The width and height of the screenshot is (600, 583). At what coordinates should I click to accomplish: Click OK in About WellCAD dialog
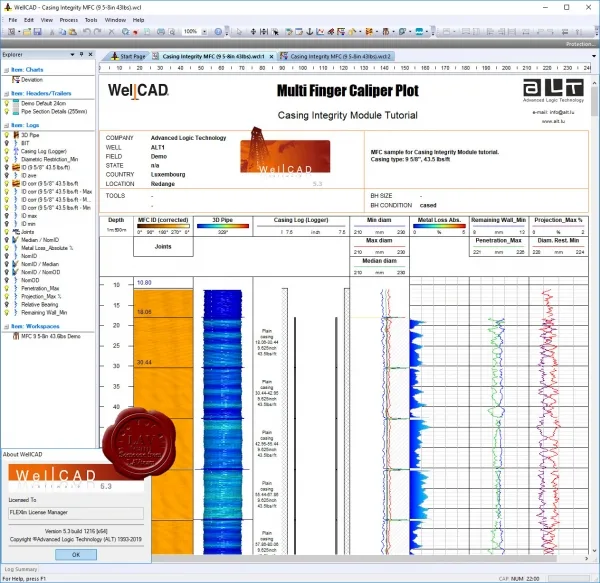[76, 554]
